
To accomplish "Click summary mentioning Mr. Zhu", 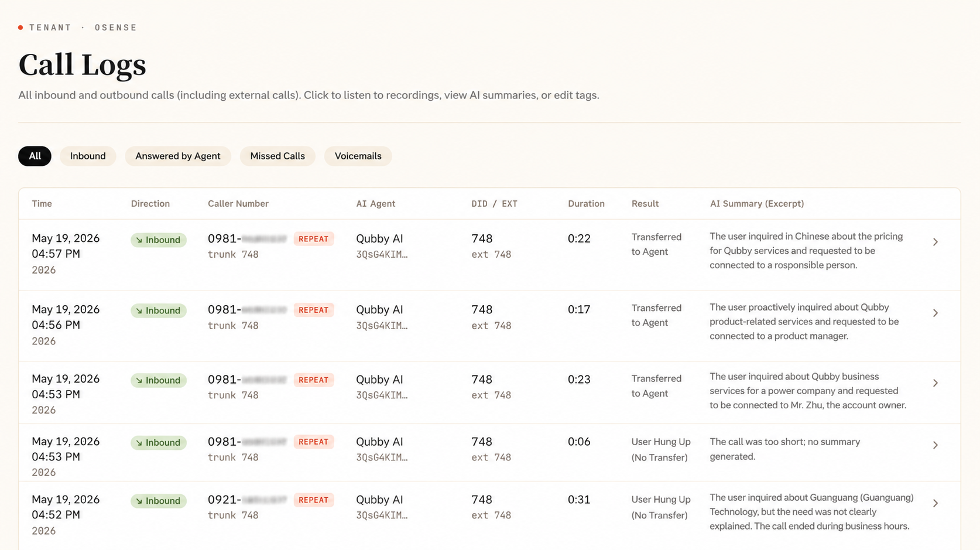I will [x=808, y=391].
